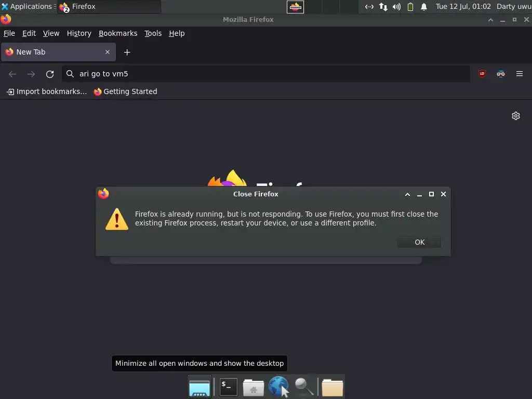Open the Darty uwu user menu

[514, 6]
